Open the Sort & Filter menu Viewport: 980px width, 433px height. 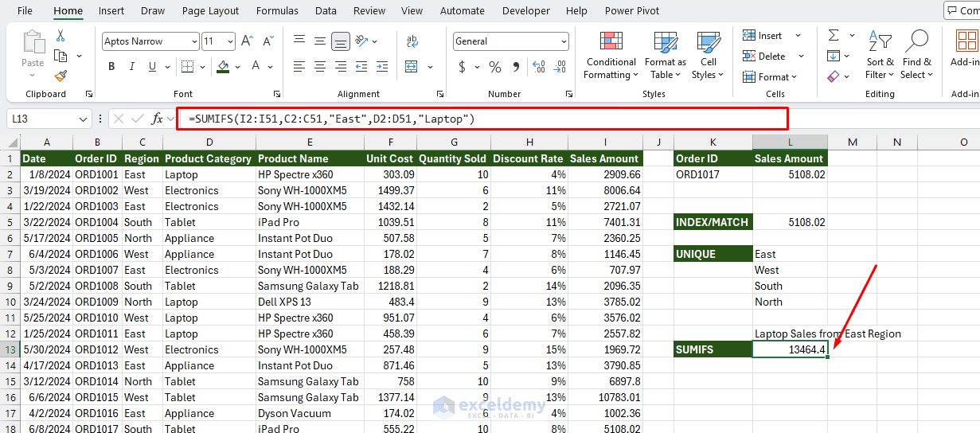[880, 56]
